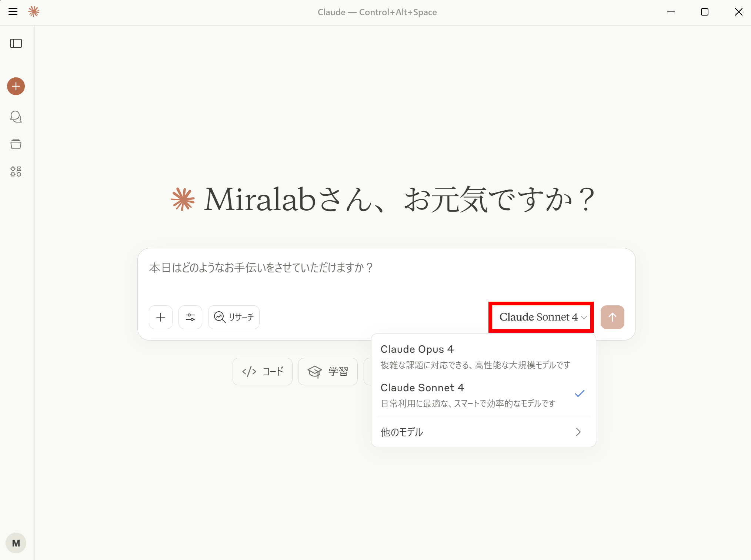Viewport: 751px width, 560px height.
Task: Open the hamburger menu in title bar
Action: [x=13, y=12]
